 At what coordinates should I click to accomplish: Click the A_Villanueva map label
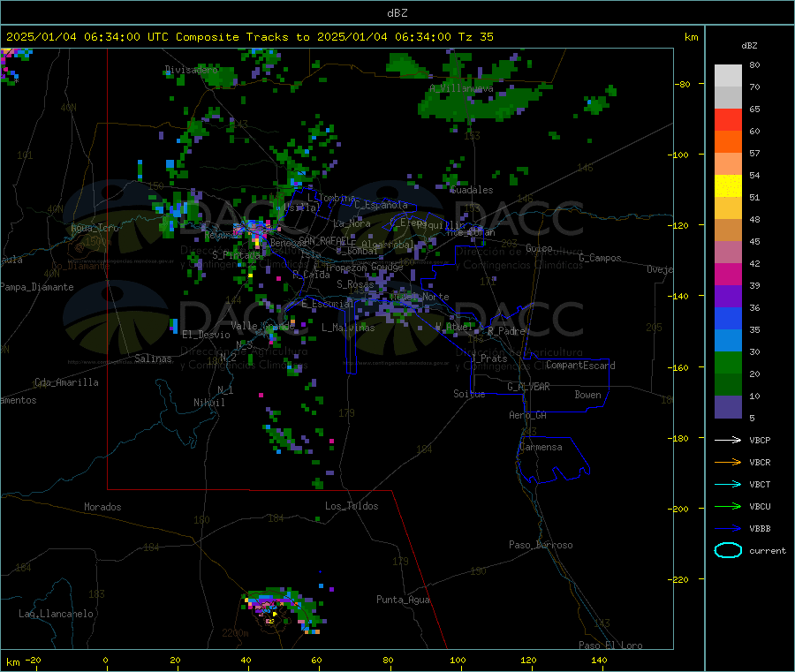click(x=461, y=88)
